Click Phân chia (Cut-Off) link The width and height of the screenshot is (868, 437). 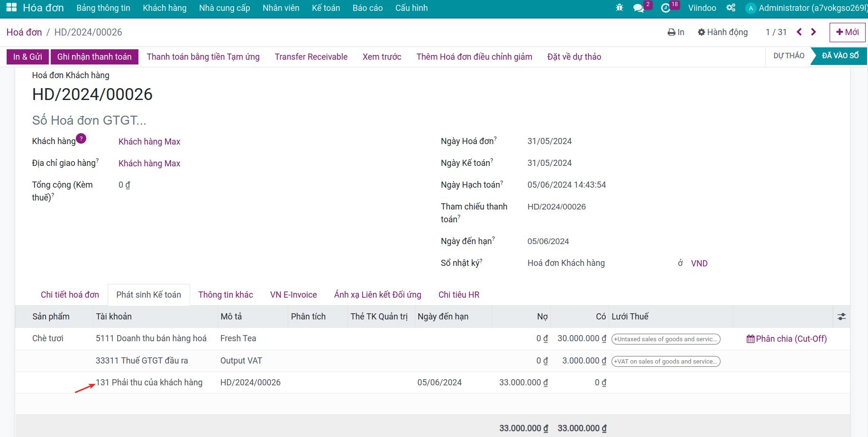coord(786,339)
